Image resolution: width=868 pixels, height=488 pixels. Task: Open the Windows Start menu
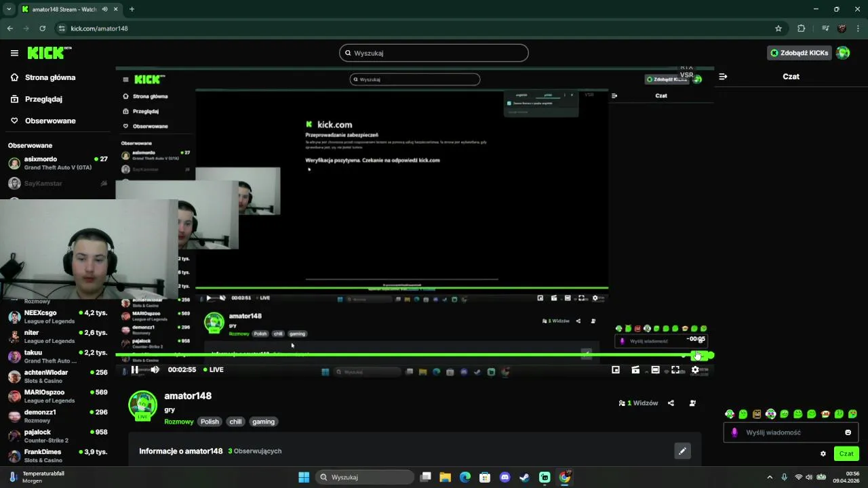tap(304, 477)
